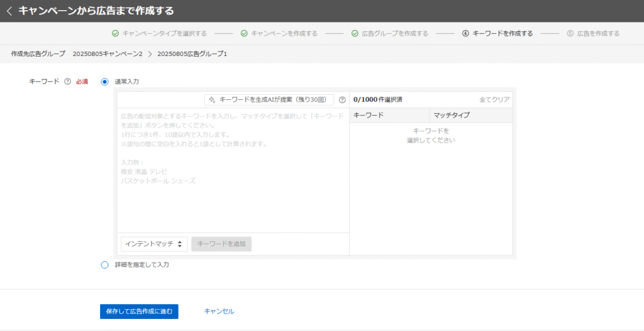Click キーワードを生成AIが提案 button
644x331 pixels.
pos(269,100)
